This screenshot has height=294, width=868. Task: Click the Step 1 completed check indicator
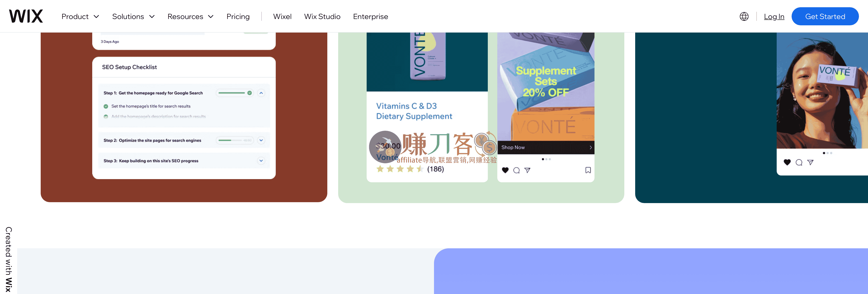tap(249, 93)
